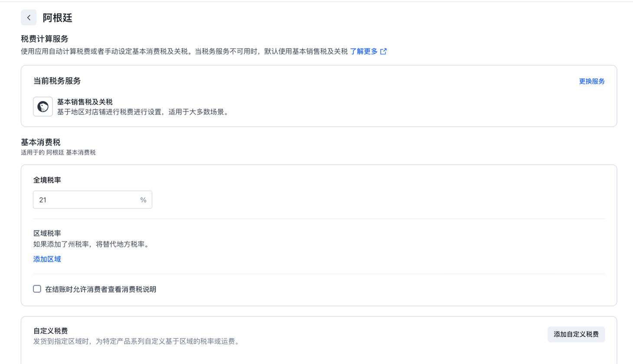
Task: Click the 适用于的 阿根廷 基本消费税 subtitle
Action: (58, 153)
